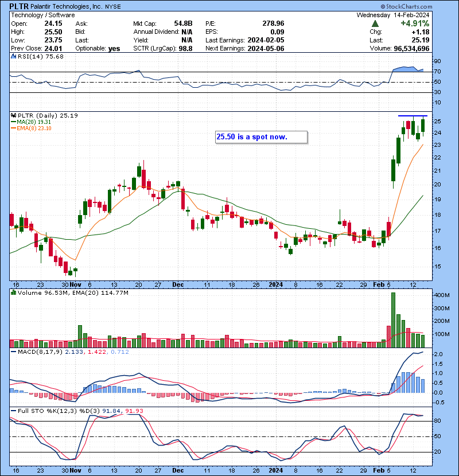Click the MACD signal value 1.422

tap(97, 352)
